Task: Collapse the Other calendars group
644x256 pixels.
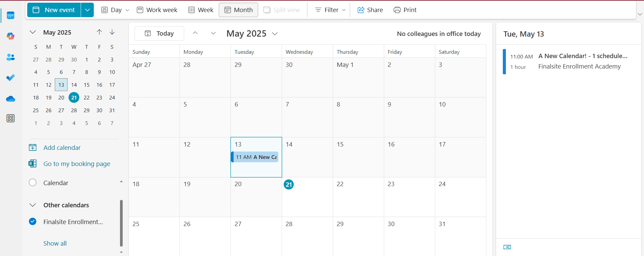Action: [x=33, y=205]
